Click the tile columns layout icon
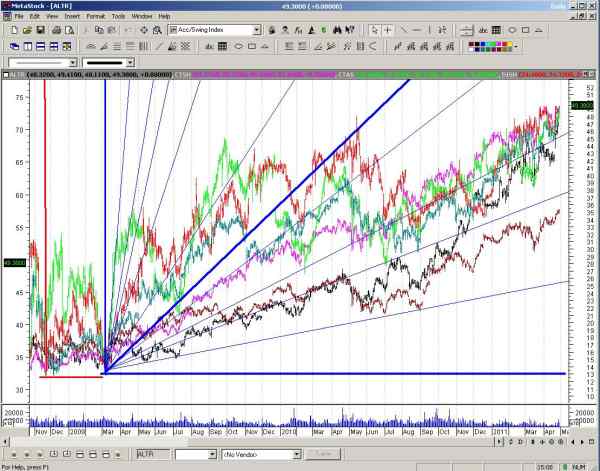This screenshot has width=600, height=471. point(28,46)
